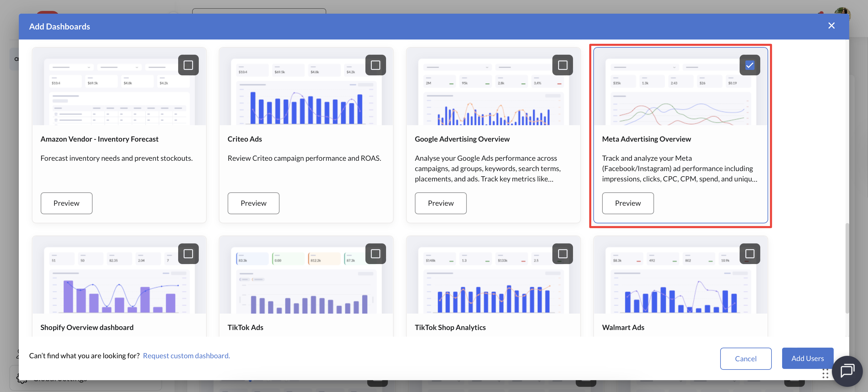Tick the Google Advertising Overview checkbox
868x392 pixels.
tap(562, 65)
